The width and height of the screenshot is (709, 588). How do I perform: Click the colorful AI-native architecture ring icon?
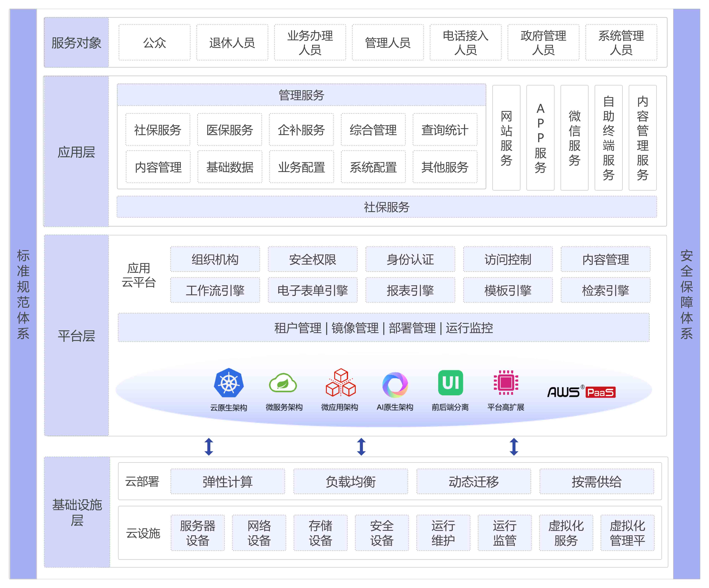pyautogui.click(x=395, y=384)
